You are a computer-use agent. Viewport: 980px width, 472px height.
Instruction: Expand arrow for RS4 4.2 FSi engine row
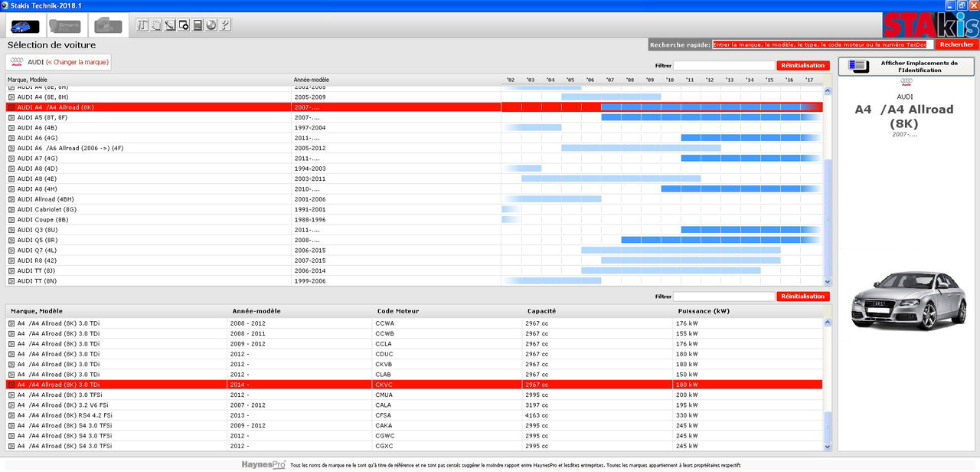[x=11, y=415]
